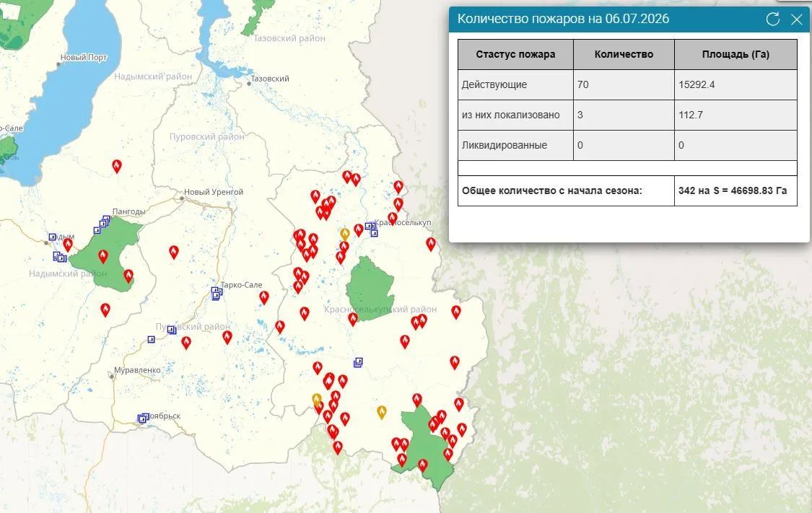Click the Новый Порт town label

(84, 58)
